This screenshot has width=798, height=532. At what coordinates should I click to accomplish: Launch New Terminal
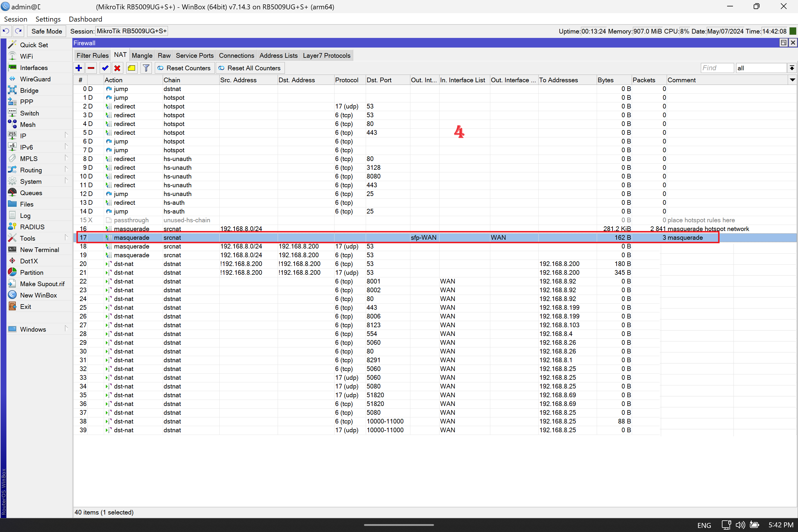[39, 250]
